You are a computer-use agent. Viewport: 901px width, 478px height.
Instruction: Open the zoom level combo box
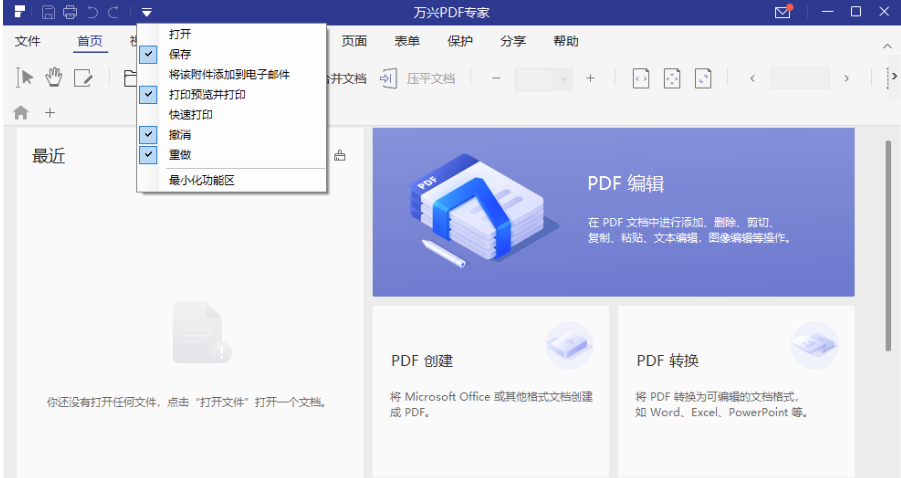pyautogui.click(x=544, y=78)
